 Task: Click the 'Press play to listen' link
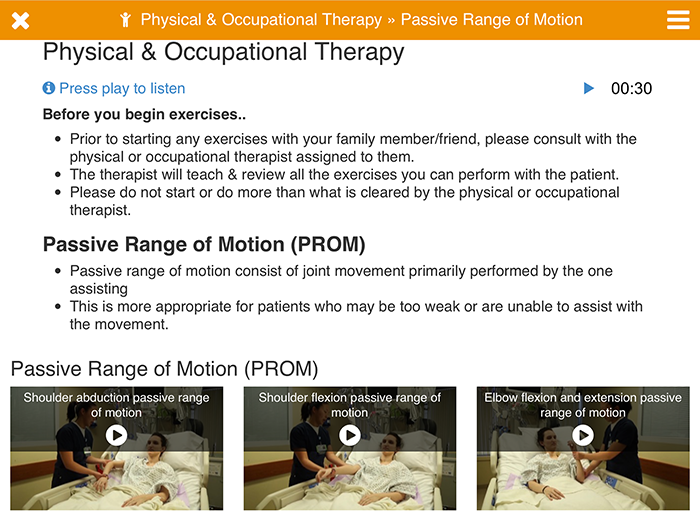pos(122,88)
